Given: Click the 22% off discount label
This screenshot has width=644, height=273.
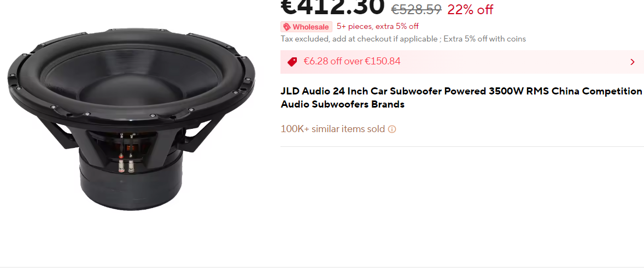Looking at the screenshot, I should coord(470,9).
